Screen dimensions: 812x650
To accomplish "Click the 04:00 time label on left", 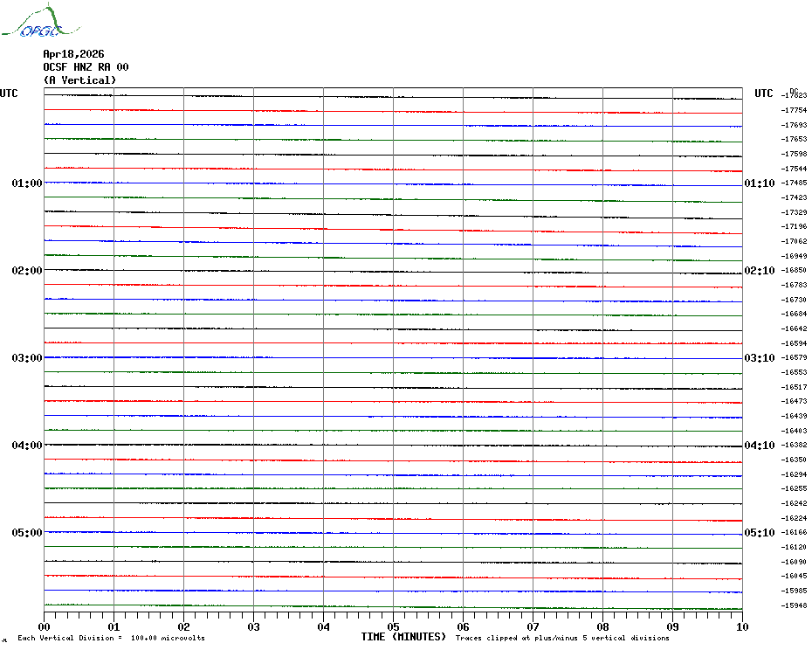I will tap(27, 446).
